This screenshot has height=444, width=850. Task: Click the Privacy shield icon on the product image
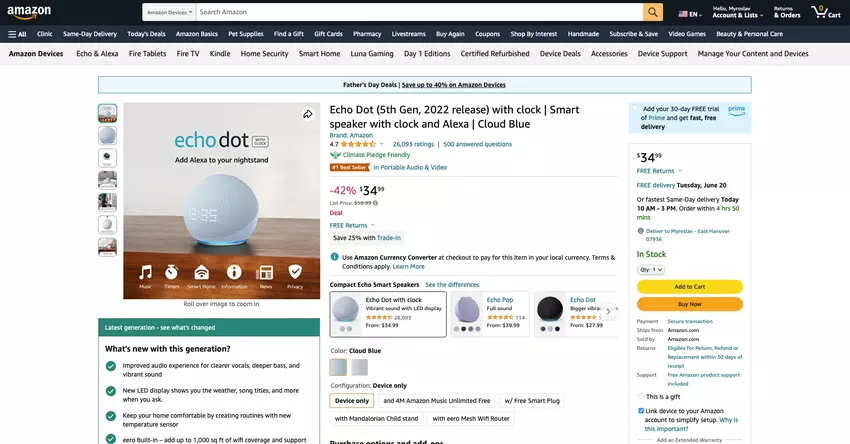coord(295,272)
